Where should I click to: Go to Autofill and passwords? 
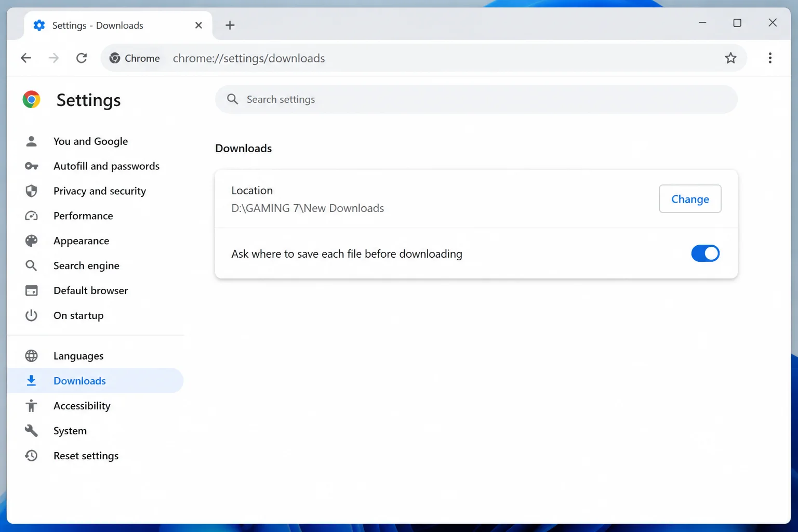95,166
